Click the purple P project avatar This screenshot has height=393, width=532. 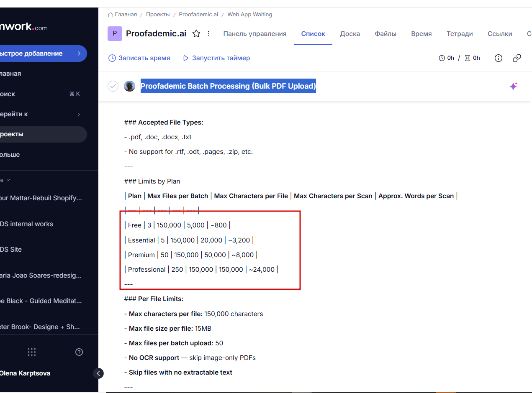click(115, 33)
